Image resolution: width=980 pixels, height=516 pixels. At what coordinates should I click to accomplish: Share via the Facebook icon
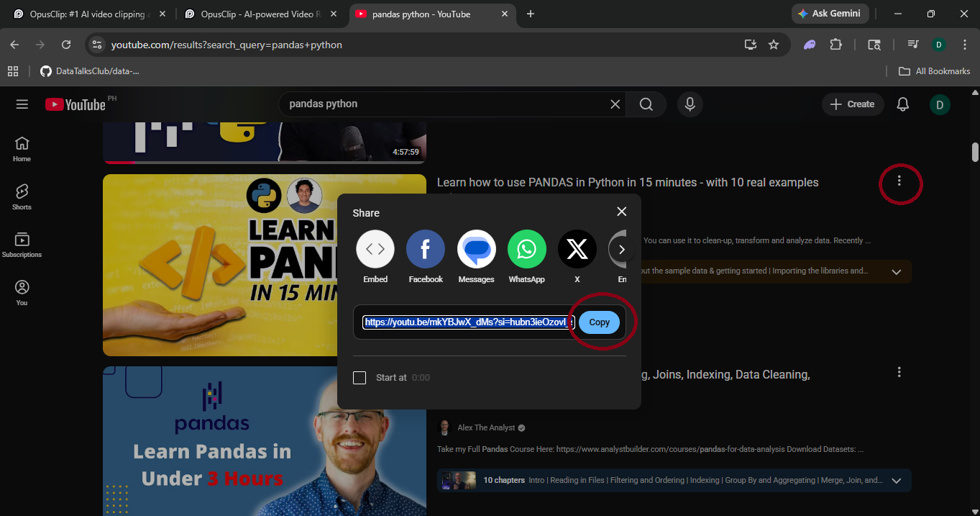(x=426, y=249)
